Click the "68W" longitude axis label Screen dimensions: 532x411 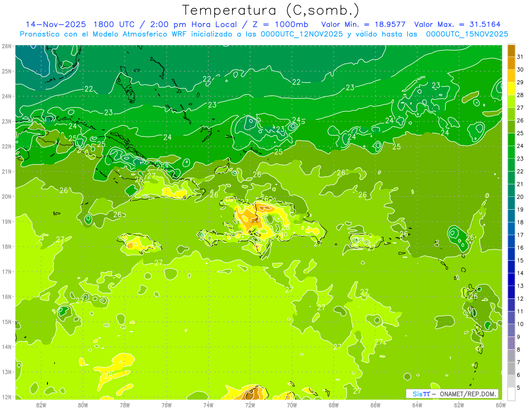[x=334, y=405]
